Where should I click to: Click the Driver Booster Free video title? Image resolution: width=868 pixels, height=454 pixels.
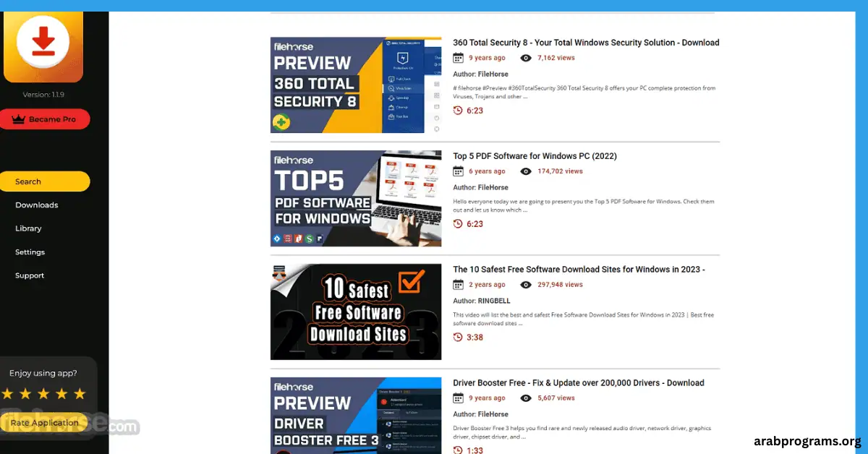tap(579, 382)
